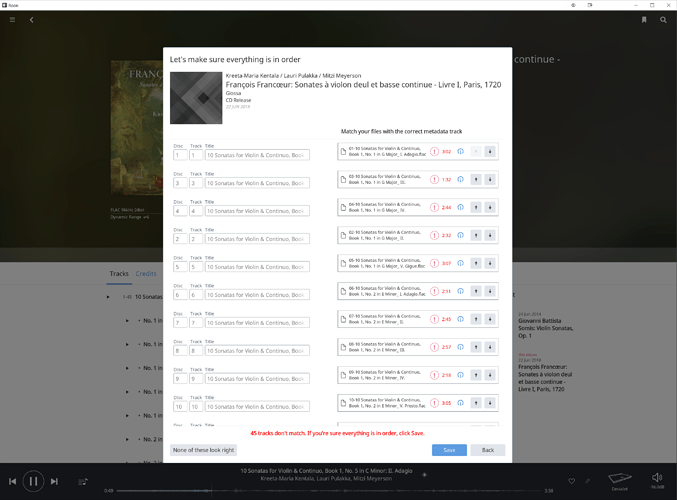Seek within the playback waveform bar

coord(328,491)
